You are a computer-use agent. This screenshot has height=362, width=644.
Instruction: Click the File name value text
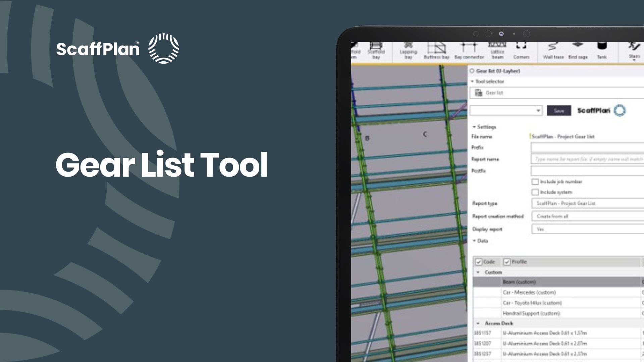(563, 136)
